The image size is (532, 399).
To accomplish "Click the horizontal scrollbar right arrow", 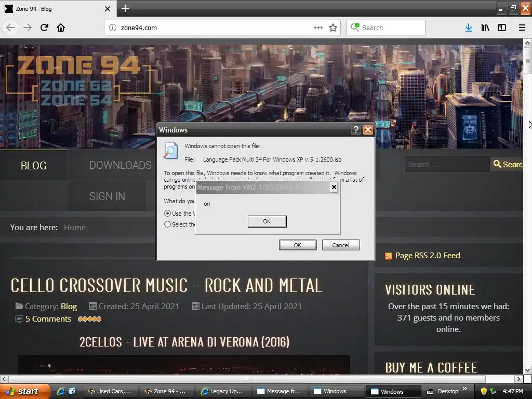I will [x=518, y=379].
